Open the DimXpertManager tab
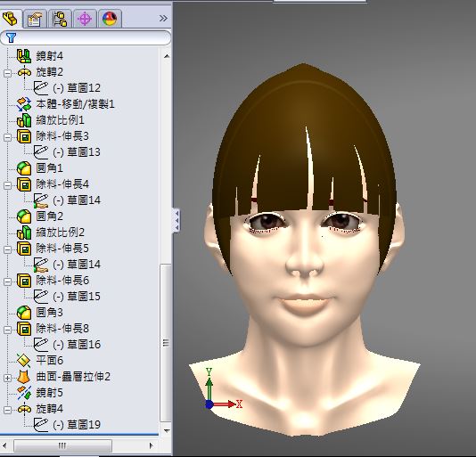Image resolution: width=476 pixels, height=457 pixels. pyautogui.click(x=85, y=19)
